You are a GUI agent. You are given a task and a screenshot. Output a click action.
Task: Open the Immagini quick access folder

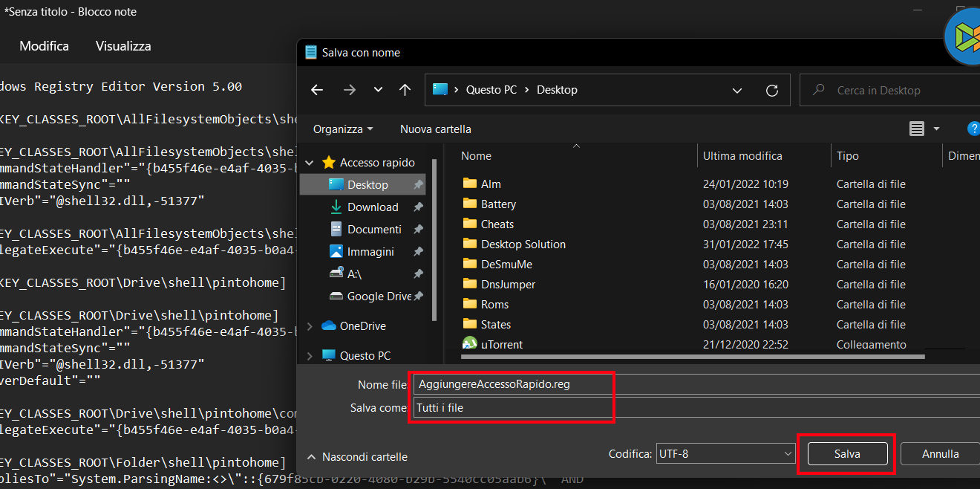coord(370,252)
